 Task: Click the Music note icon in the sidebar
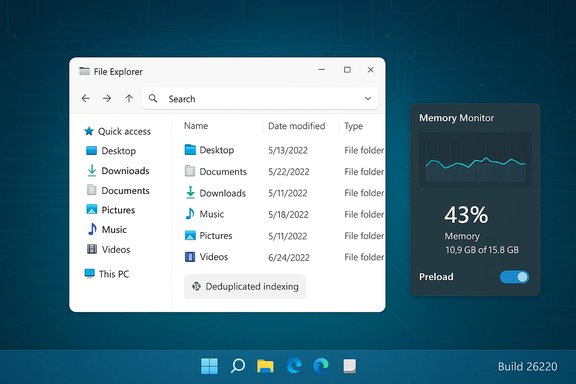92,229
